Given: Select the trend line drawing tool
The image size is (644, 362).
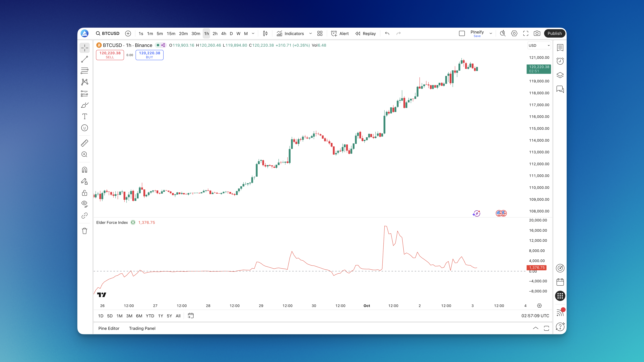Looking at the screenshot, I should point(85,59).
